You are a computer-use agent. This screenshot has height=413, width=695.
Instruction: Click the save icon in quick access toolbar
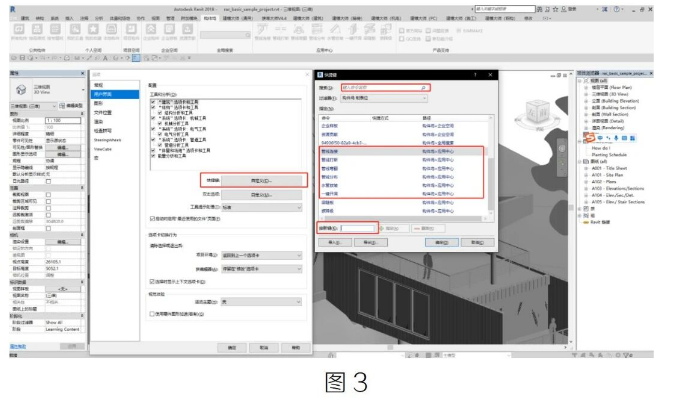tap(22, 58)
